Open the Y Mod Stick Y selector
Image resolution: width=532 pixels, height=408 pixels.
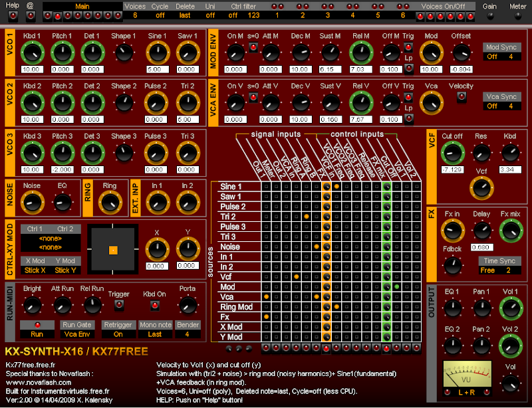[65, 270]
